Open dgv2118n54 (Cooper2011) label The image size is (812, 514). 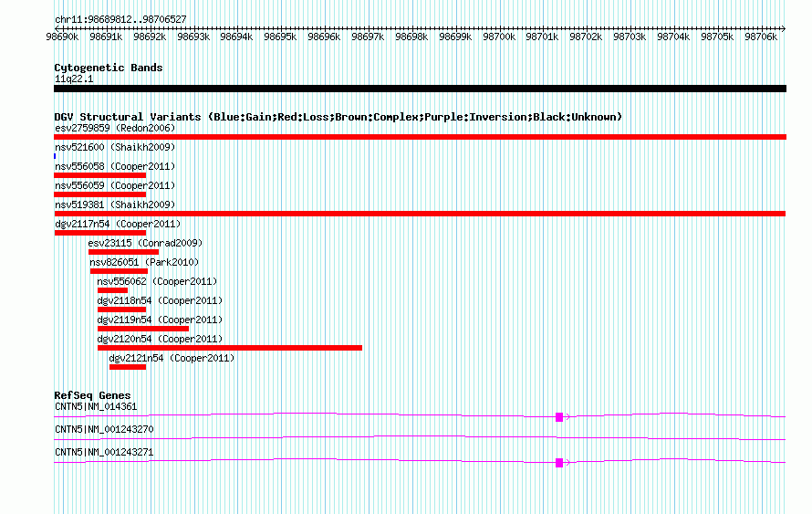click(160, 300)
